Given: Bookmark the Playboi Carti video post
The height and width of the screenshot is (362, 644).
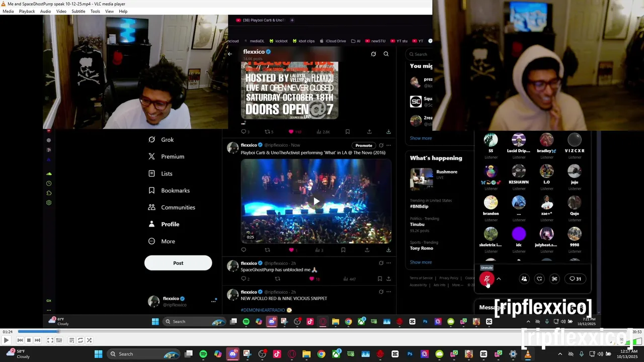Looking at the screenshot, I should [x=343, y=250].
